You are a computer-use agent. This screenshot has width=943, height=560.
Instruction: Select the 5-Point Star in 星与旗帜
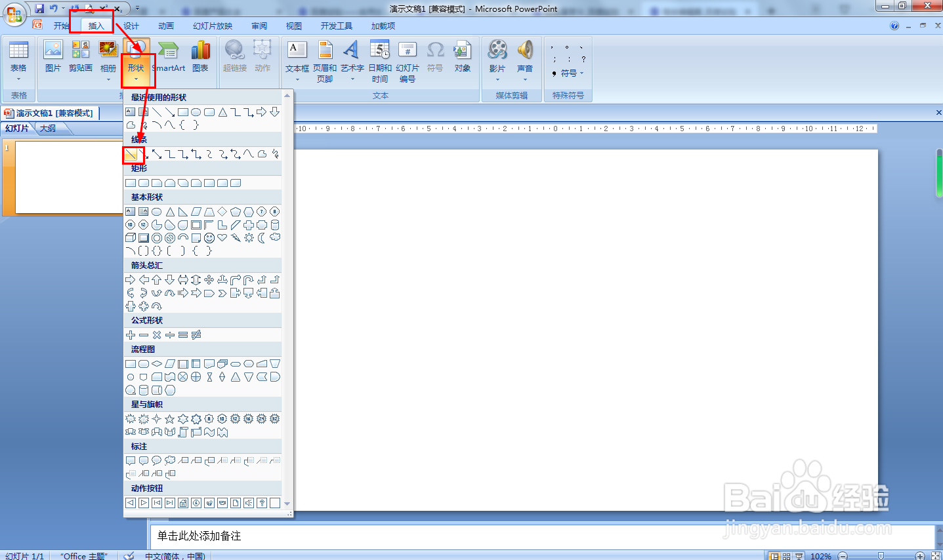[x=170, y=419]
